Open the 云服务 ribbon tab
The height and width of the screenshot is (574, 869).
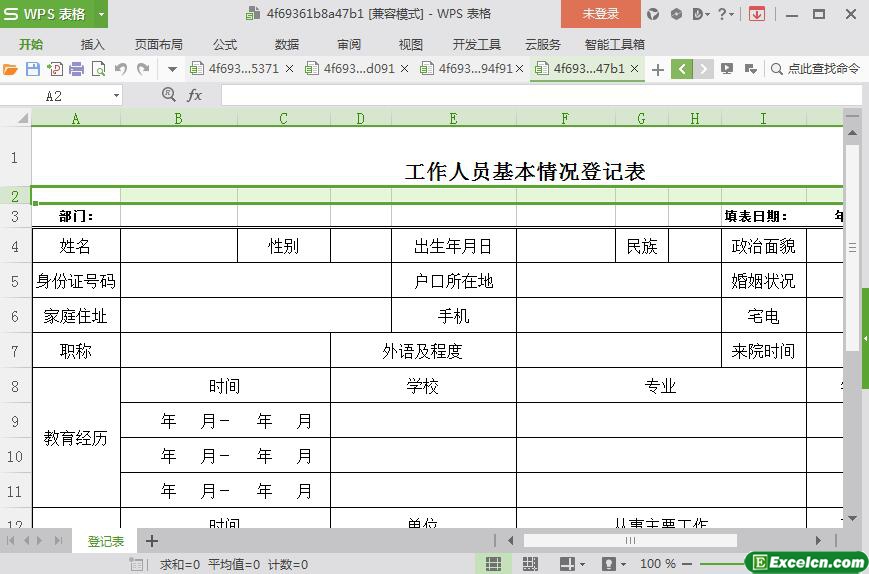[543, 44]
